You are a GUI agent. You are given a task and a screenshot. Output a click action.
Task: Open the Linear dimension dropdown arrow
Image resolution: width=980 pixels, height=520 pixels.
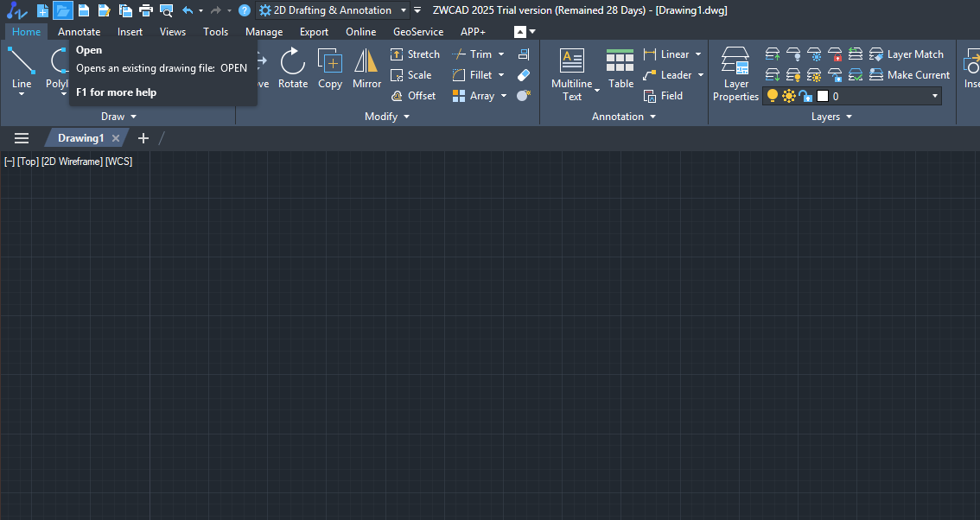698,54
